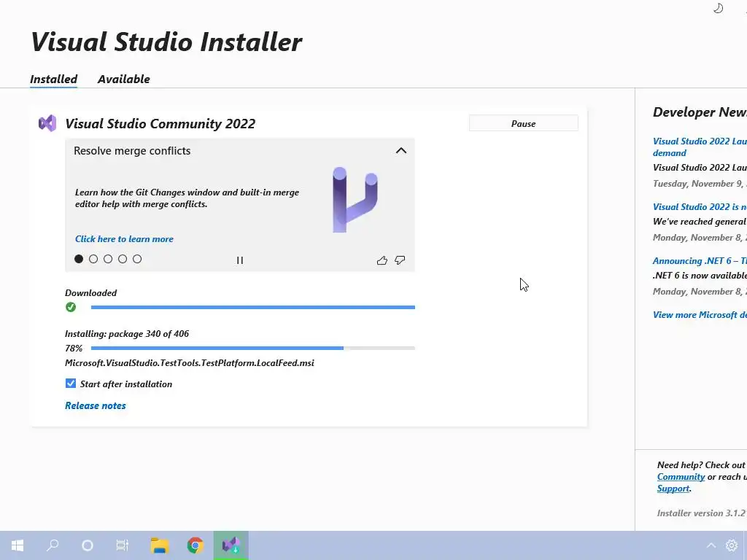Open File Explorer from taskbar

coord(160,545)
